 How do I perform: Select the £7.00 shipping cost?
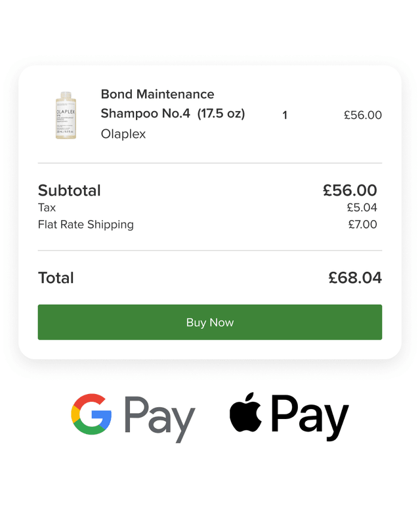pos(364,224)
